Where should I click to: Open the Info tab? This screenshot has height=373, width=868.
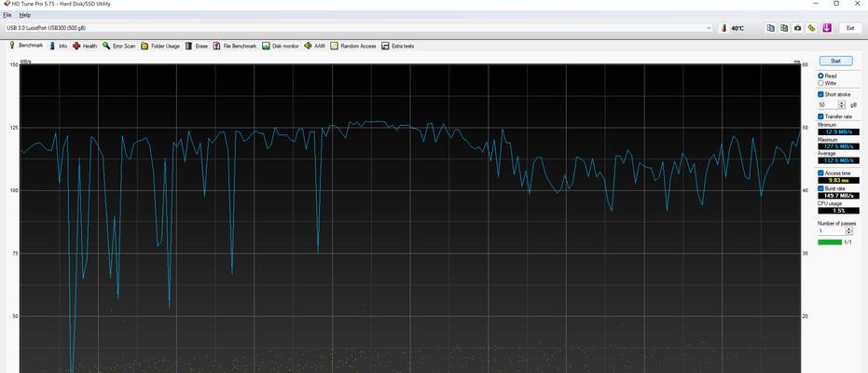coord(58,46)
